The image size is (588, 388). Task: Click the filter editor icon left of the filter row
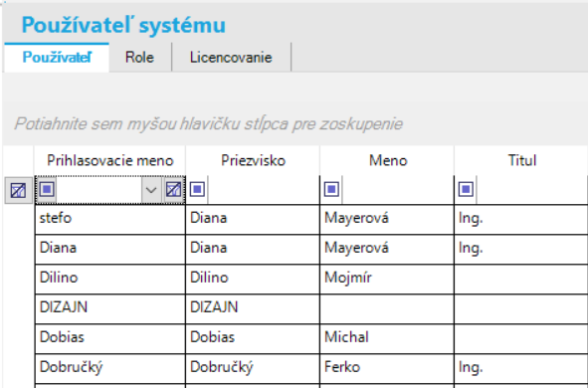pos(18,190)
